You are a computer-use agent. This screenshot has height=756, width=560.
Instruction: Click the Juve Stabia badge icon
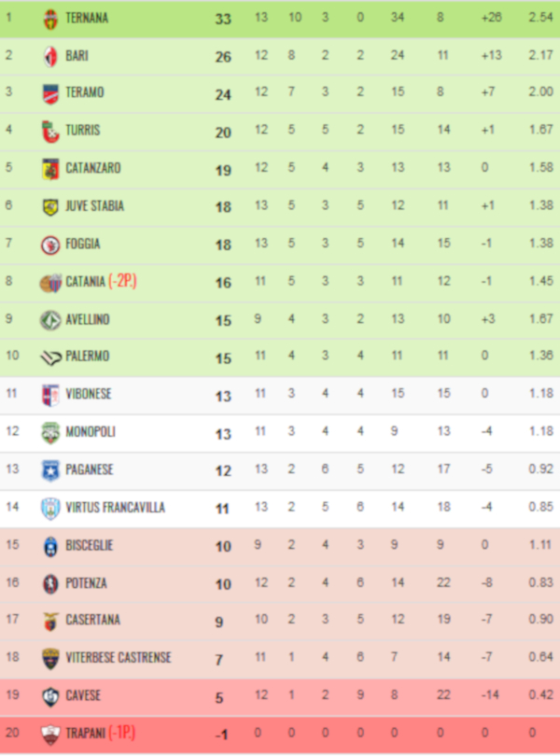tap(50, 207)
